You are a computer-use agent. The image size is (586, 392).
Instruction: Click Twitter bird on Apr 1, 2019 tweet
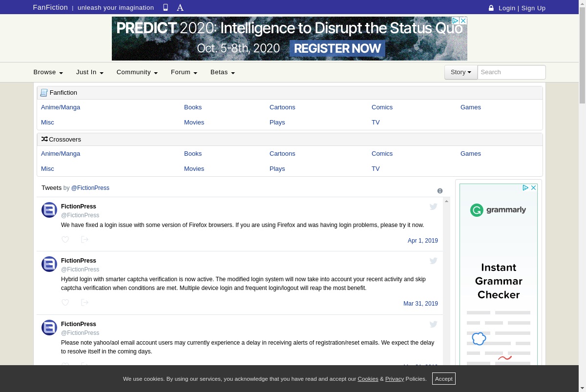[x=433, y=206]
